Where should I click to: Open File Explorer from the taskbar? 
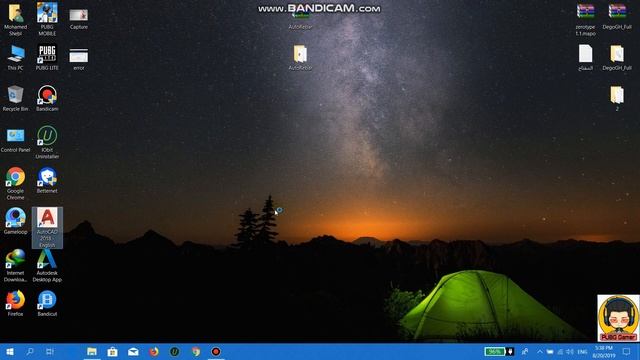pos(92,351)
